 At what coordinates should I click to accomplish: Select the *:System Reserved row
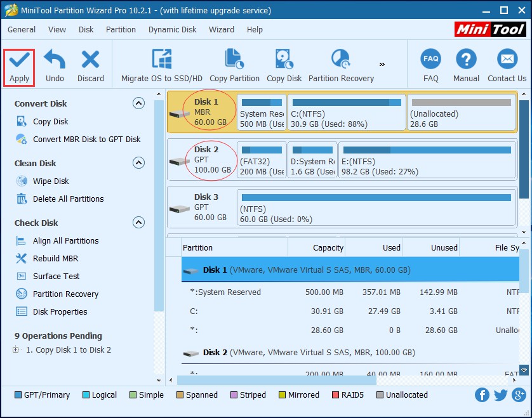tap(350, 292)
